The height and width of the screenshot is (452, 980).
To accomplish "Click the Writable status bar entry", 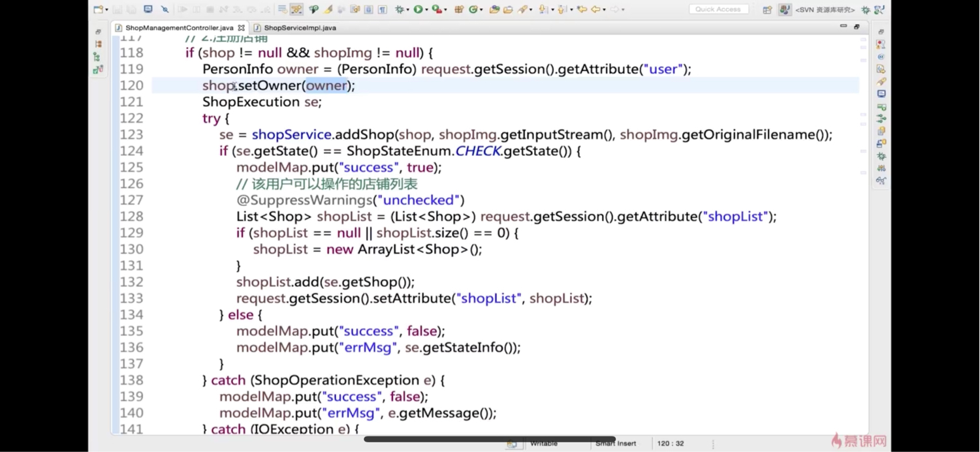I will [x=544, y=444].
